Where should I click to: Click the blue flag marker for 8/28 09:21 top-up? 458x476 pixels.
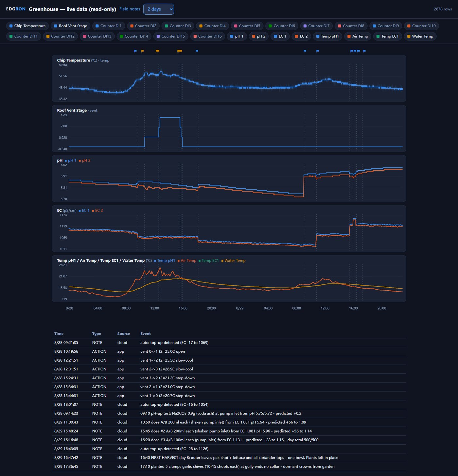pos(135,51)
